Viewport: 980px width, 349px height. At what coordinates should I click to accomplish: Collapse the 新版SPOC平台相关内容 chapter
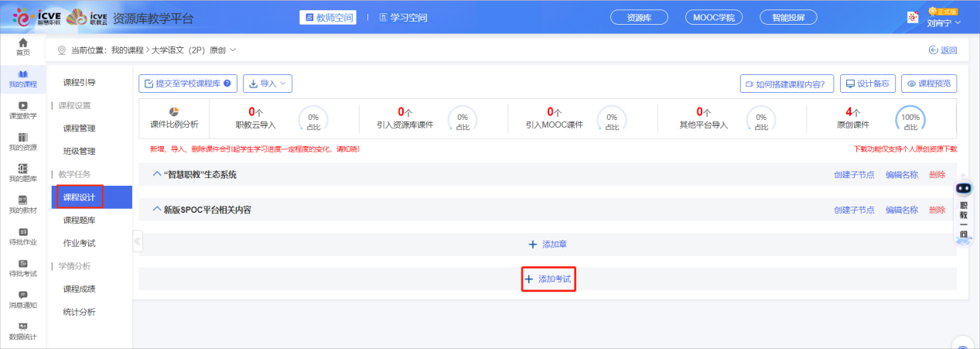click(x=157, y=210)
